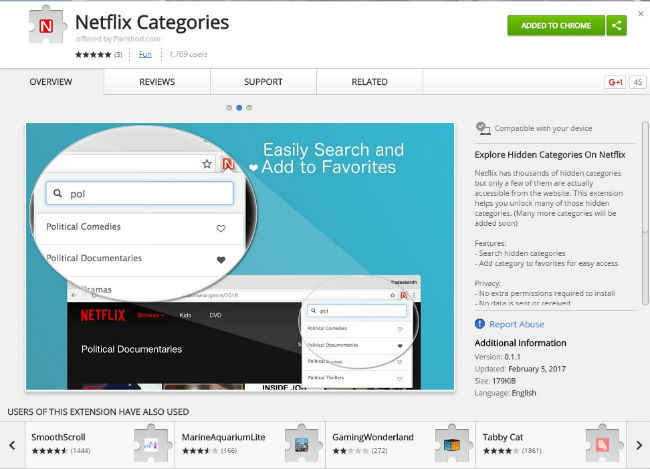Image resolution: width=650 pixels, height=469 pixels.
Task: Click the Netflix Categories extension logo icon
Action: click(x=47, y=26)
